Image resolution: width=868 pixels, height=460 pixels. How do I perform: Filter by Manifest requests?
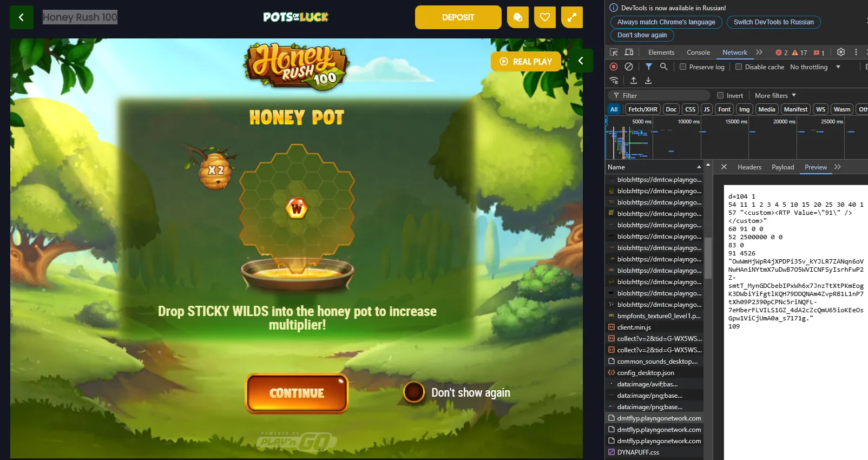click(795, 109)
